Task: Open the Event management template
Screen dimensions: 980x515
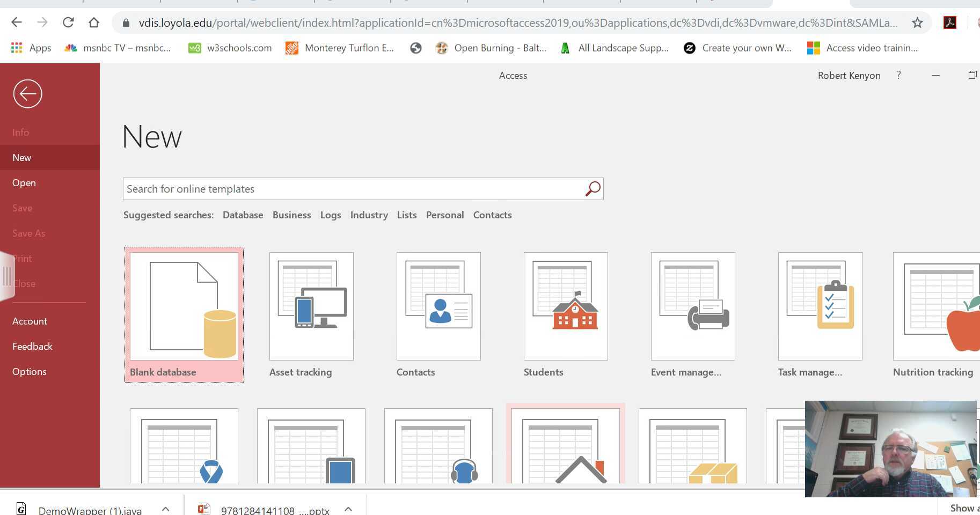Action: 693,307
